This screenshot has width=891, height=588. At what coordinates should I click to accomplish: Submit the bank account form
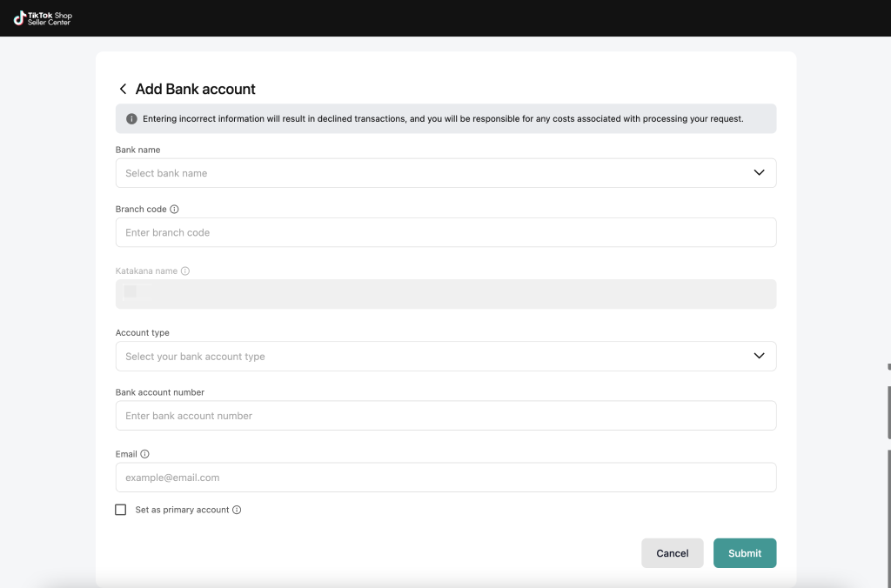tap(744, 553)
